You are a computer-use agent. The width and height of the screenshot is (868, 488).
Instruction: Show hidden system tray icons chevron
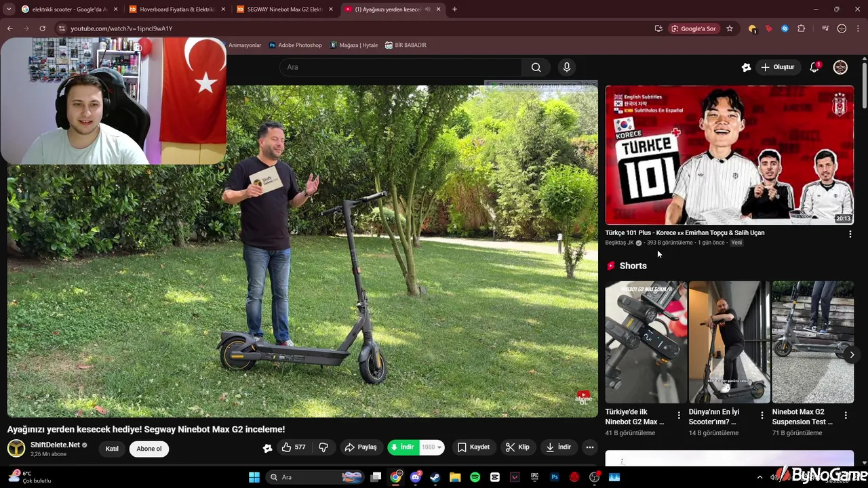click(x=759, y=477)
